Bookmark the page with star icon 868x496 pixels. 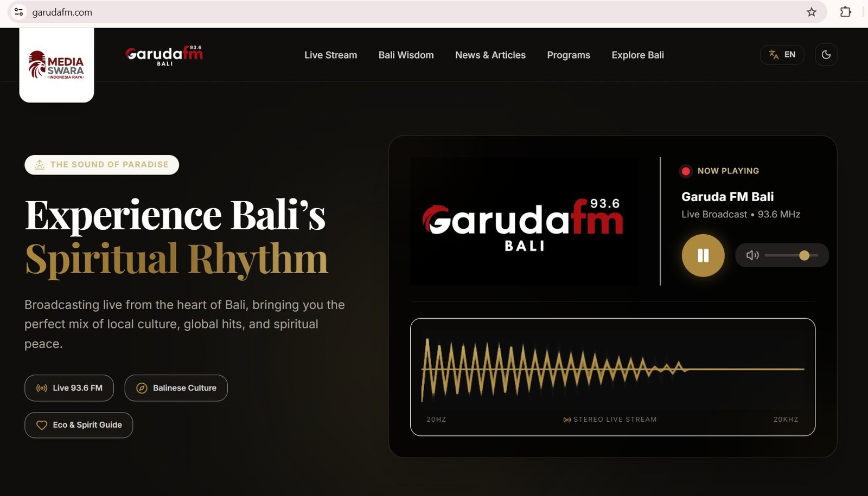pos(811,12)
